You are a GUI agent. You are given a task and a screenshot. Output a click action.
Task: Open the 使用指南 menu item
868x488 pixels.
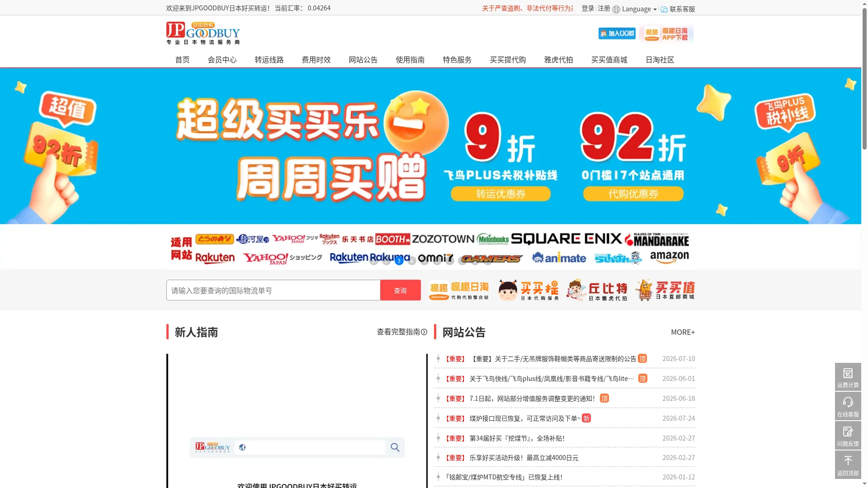click(410, 60)
